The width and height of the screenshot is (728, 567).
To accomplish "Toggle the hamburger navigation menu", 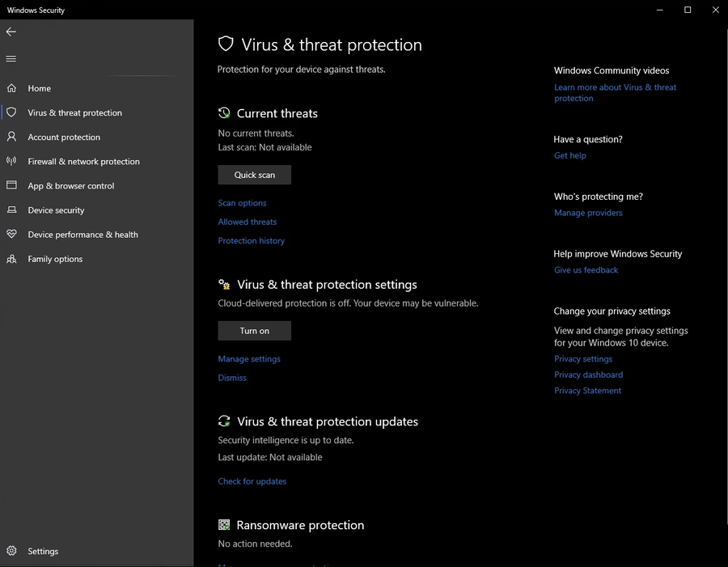I will tap(11, 59).
